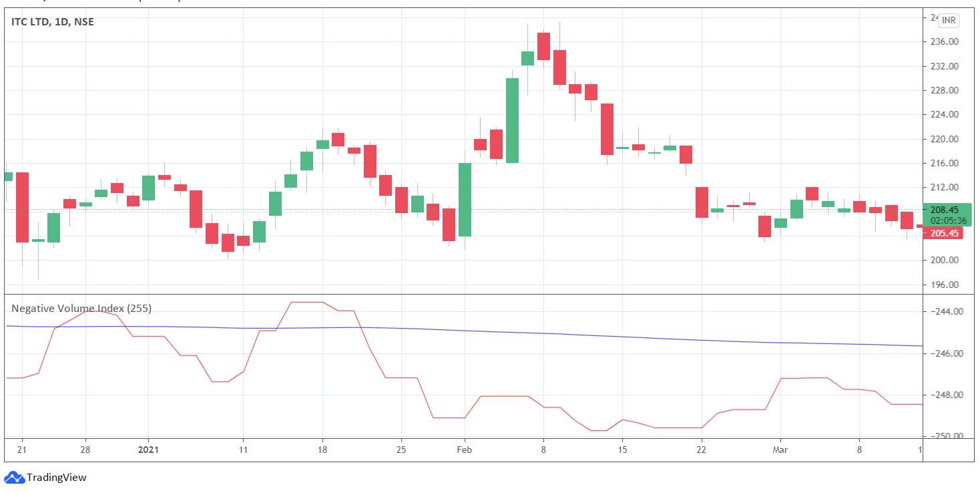The height and width of the screenshot is (493, 980).
Task: Click the 224.00 price axis label
Action: 944,114
